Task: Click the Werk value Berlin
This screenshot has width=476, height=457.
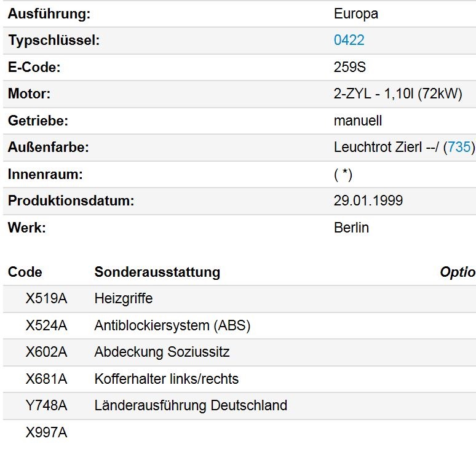Action: (x=351, y=228)
